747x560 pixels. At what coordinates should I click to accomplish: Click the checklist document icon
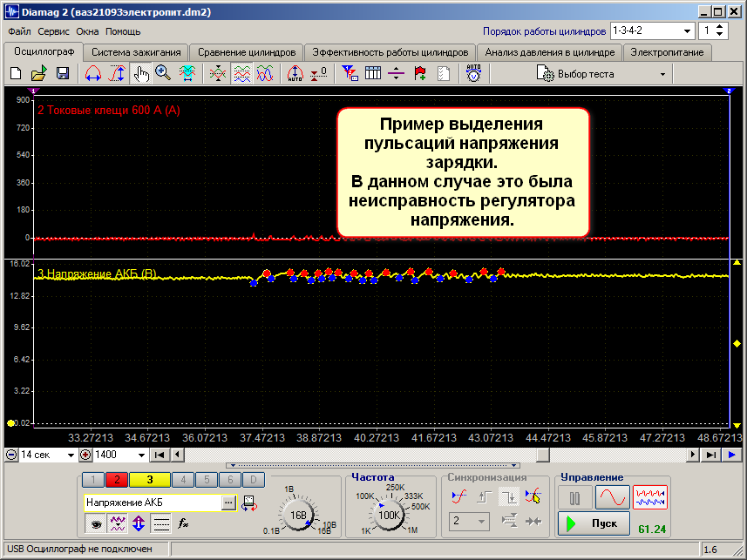444,73
